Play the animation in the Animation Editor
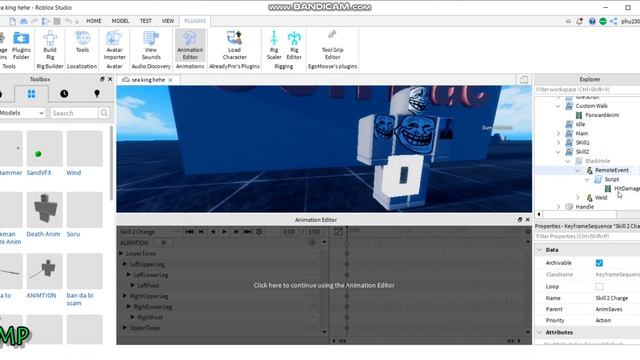The height and width of the screenshot is (360, 640). [224, 232]
